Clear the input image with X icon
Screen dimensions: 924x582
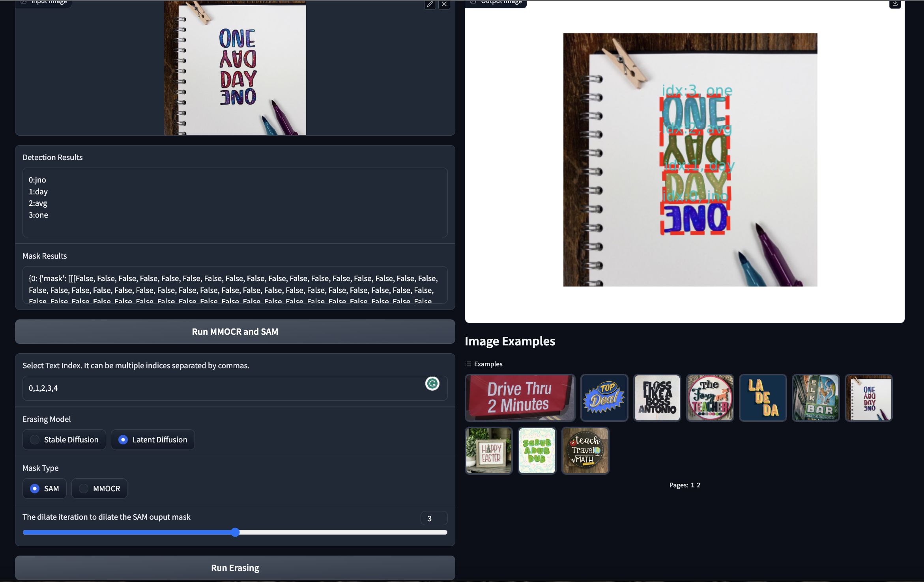[444, 4]
